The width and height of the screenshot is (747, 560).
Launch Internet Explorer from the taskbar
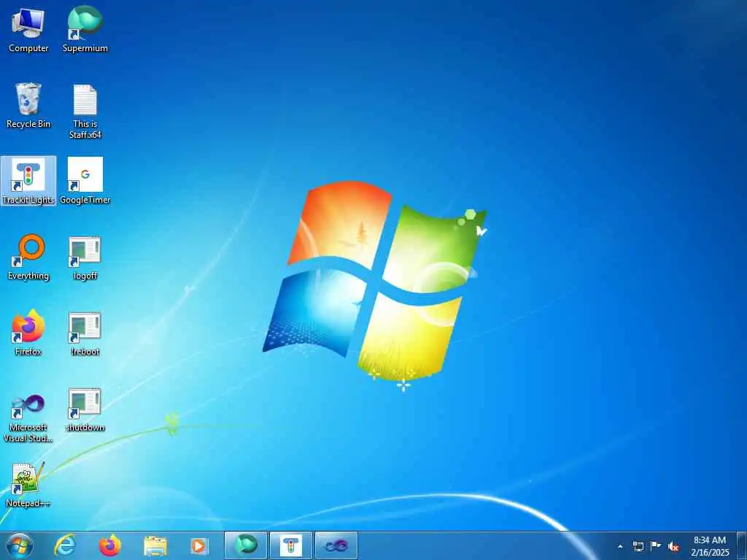click(65, 545)
